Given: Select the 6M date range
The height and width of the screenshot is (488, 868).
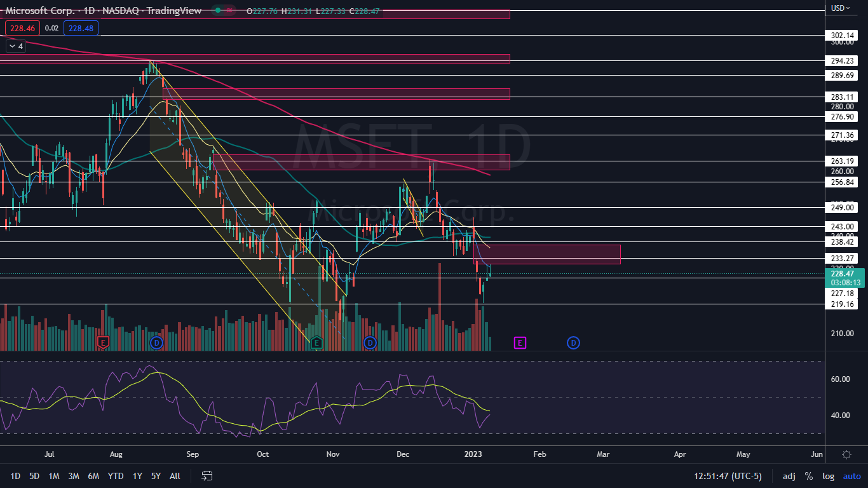Looking at the screenshot, I should click(x=93, y=476).
